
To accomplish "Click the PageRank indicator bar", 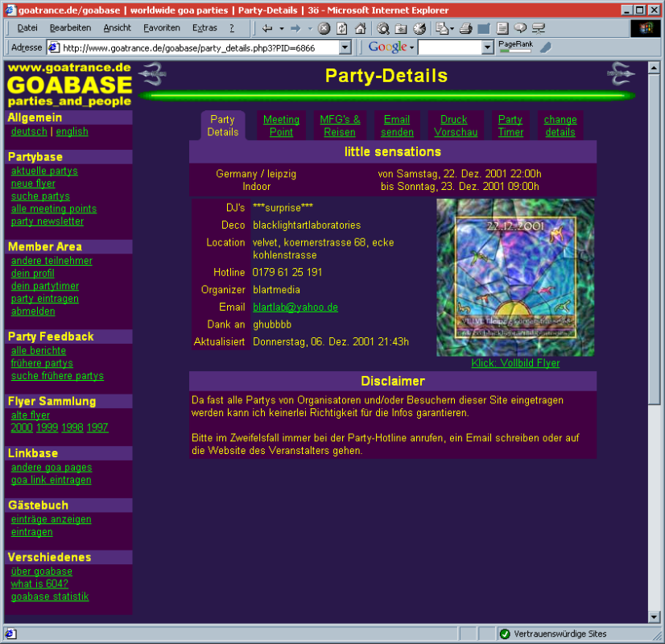I will pos(515,51).
